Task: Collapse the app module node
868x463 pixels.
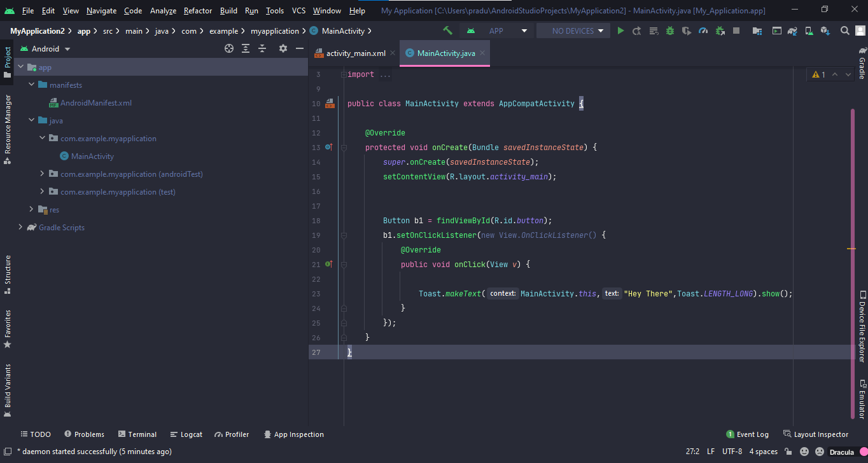Action: (21, 67)
